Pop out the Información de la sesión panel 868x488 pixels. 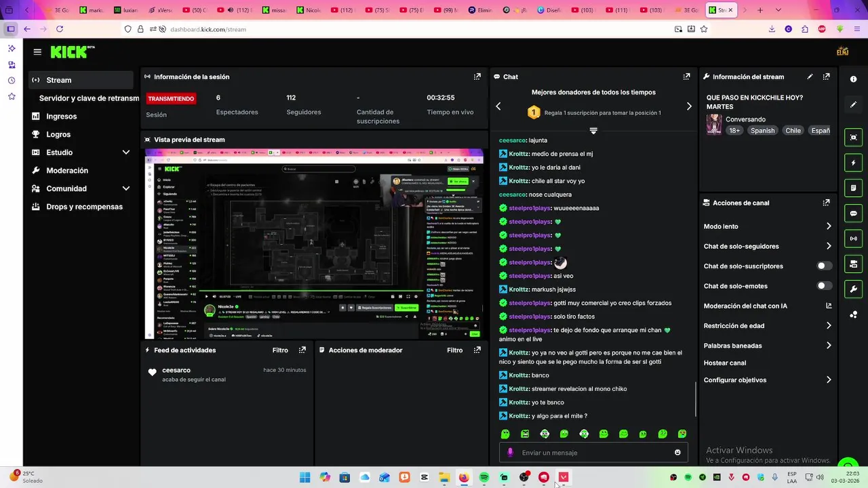point(477,77)
